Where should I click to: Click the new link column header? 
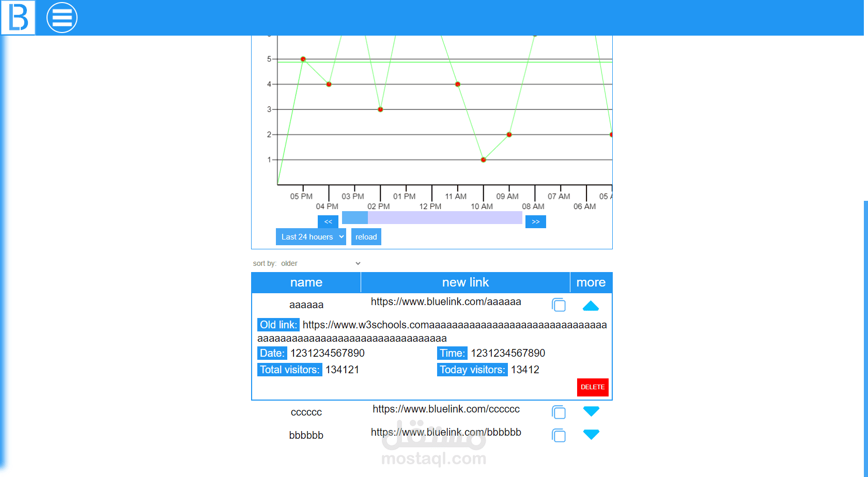pos(466,282)
